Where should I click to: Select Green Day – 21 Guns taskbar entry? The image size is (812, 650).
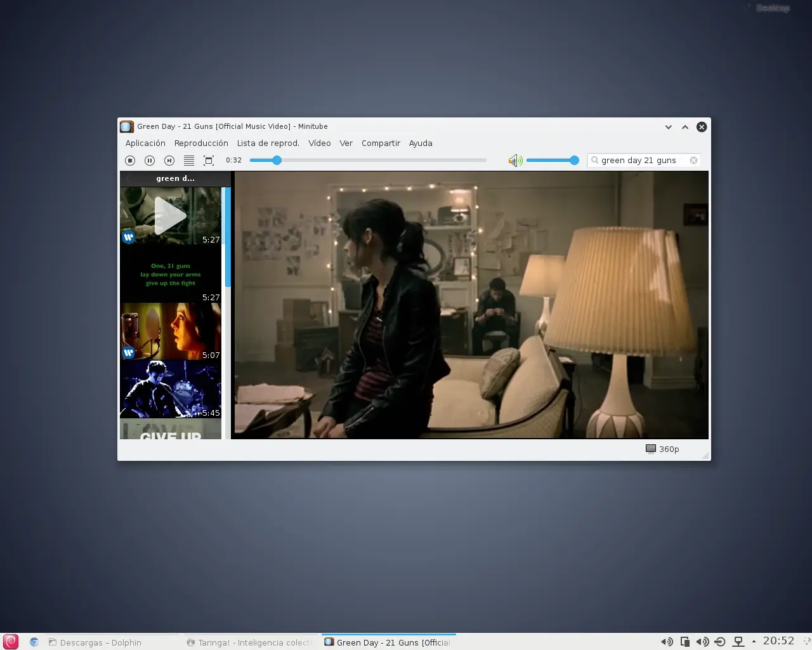pos(389,642)
